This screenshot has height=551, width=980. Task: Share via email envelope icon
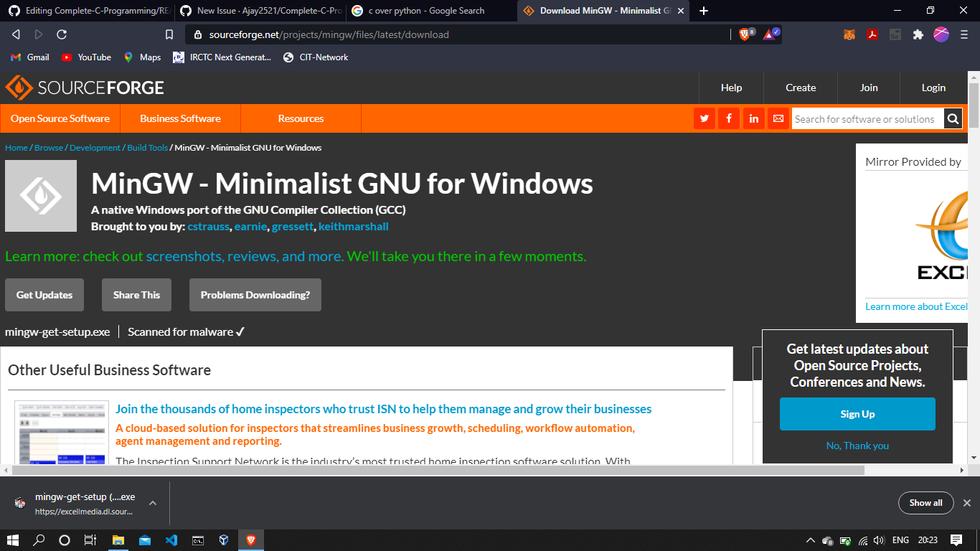point(778,118)
